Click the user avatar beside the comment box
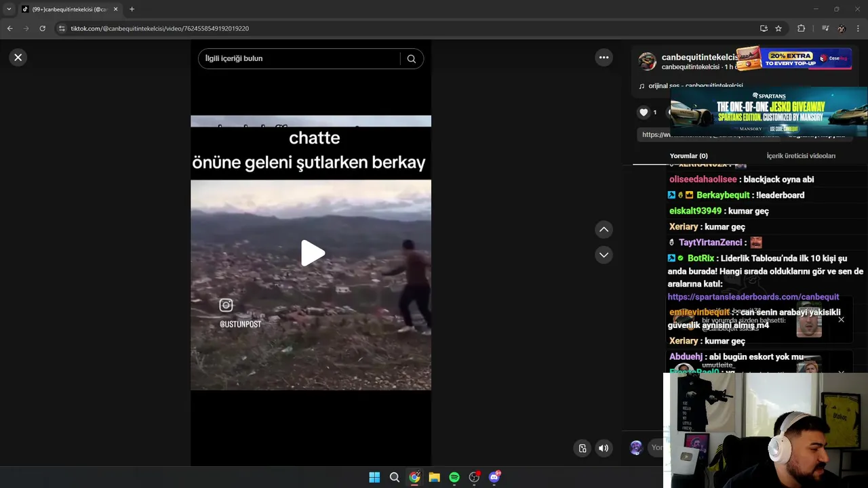The height and width of the screenshot is (488, 868). [x=636, y=447]
